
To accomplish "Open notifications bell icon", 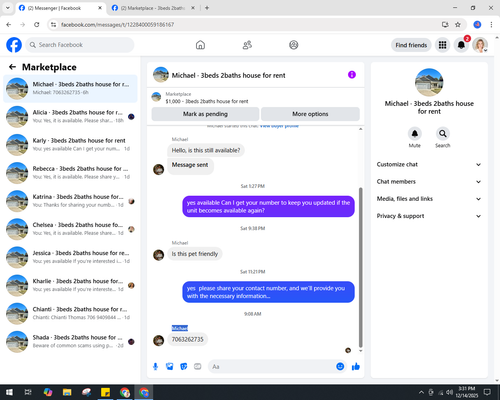I will click(x=461, y=45).
